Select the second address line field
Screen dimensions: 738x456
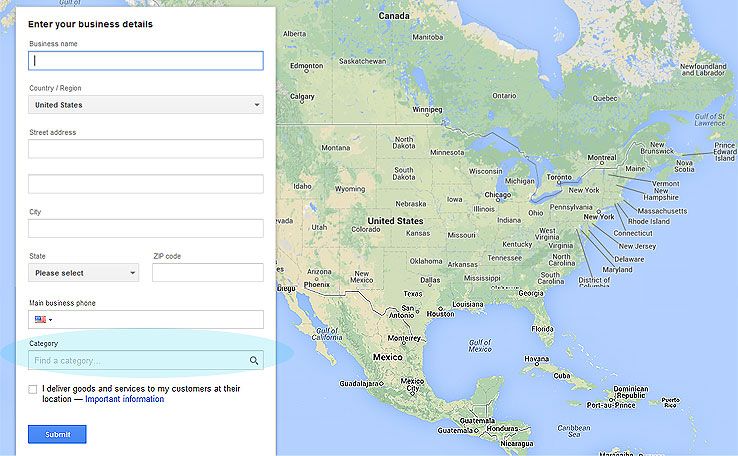(x=146, y=184)
